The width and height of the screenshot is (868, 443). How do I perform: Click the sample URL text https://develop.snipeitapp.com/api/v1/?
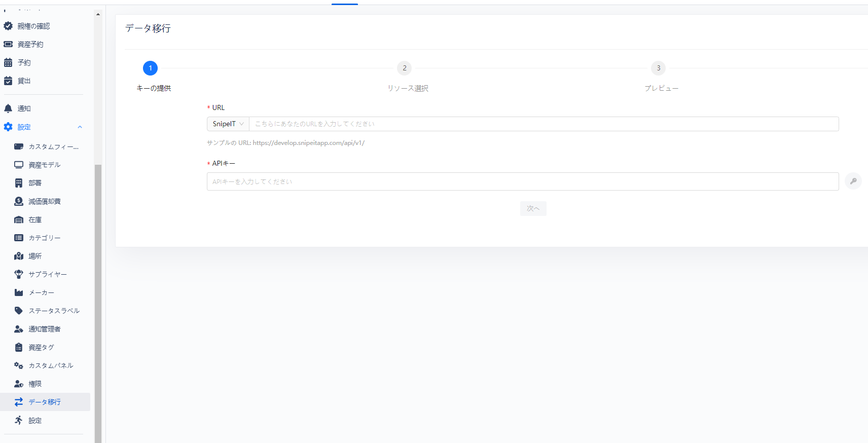309,143
